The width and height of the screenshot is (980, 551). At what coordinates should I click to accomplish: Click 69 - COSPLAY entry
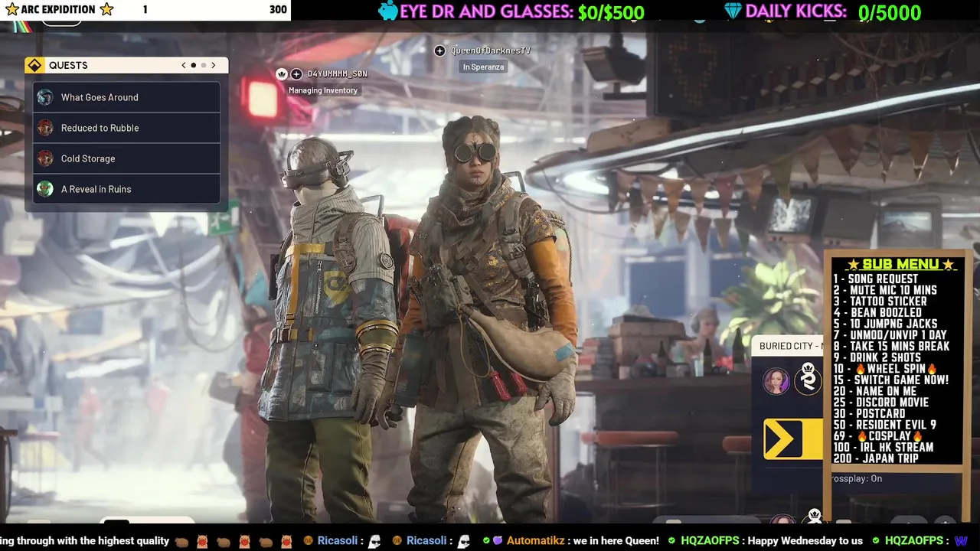pos(879,435)
